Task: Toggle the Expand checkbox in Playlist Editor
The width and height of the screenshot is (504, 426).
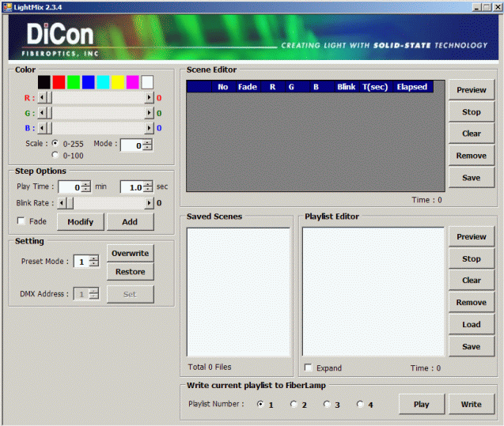Action: click(x=308, y=368)
